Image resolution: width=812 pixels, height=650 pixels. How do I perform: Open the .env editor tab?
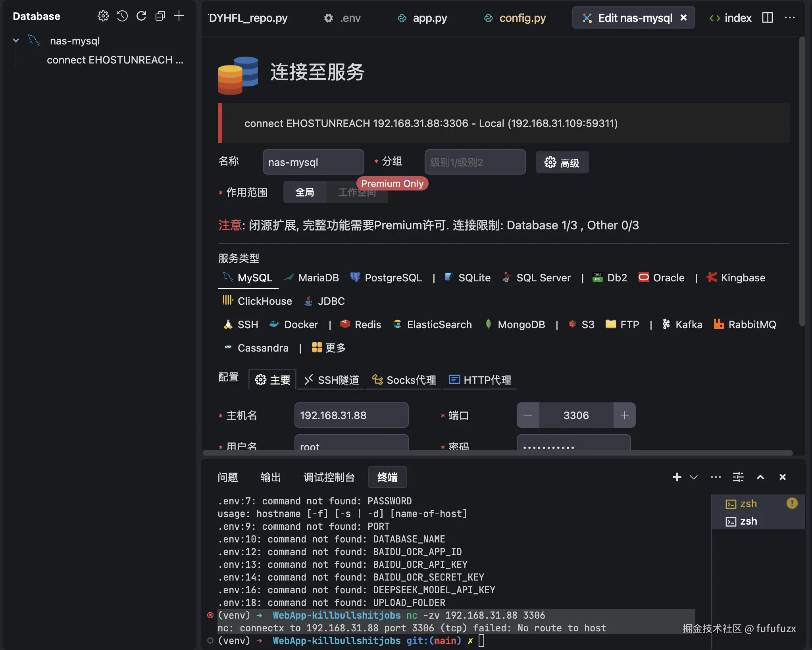point(343,18)
